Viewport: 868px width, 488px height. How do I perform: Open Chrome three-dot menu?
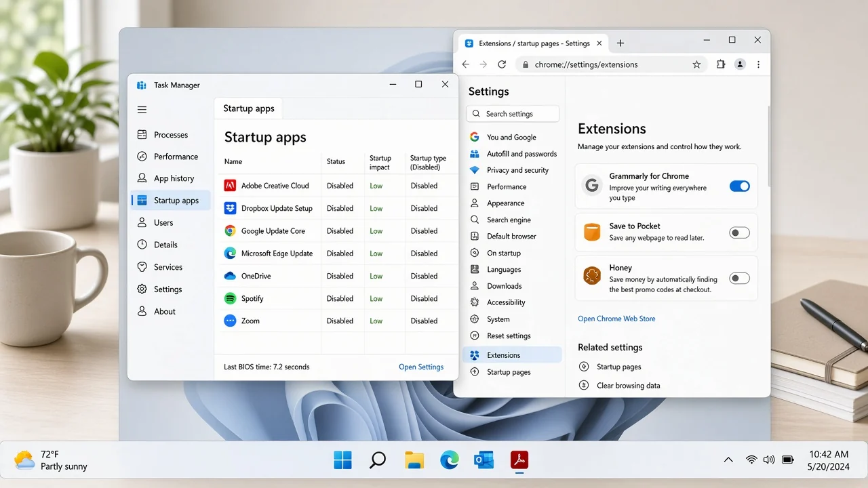click(758, 64)
